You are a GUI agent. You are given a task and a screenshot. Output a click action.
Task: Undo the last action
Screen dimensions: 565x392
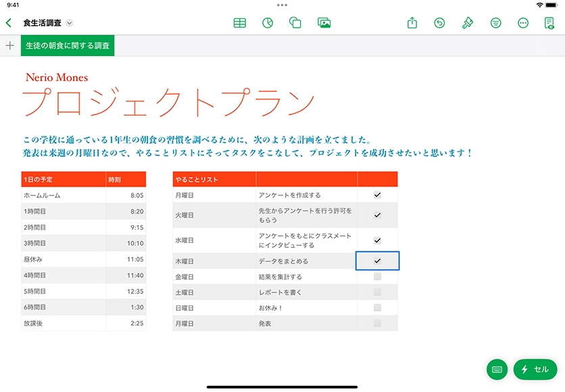point(440,23)
